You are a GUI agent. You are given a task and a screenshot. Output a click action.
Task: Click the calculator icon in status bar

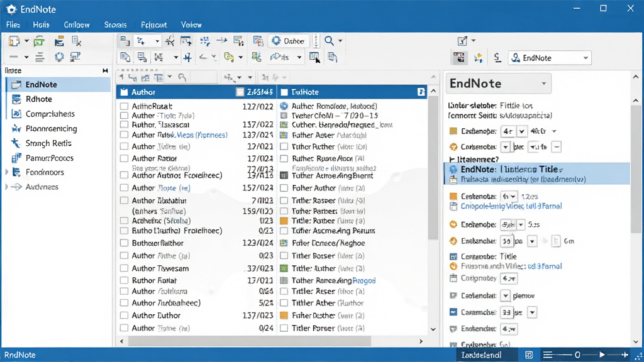click(529, 354)
